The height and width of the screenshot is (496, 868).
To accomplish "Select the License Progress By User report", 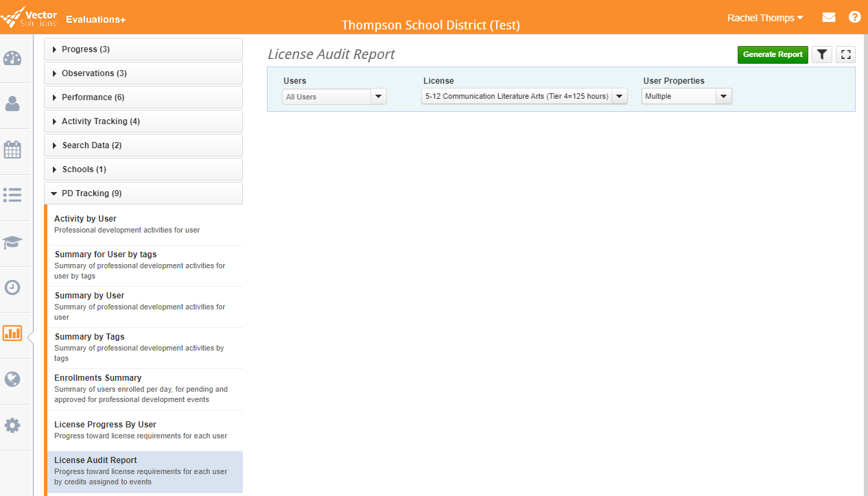I will 145,430.
